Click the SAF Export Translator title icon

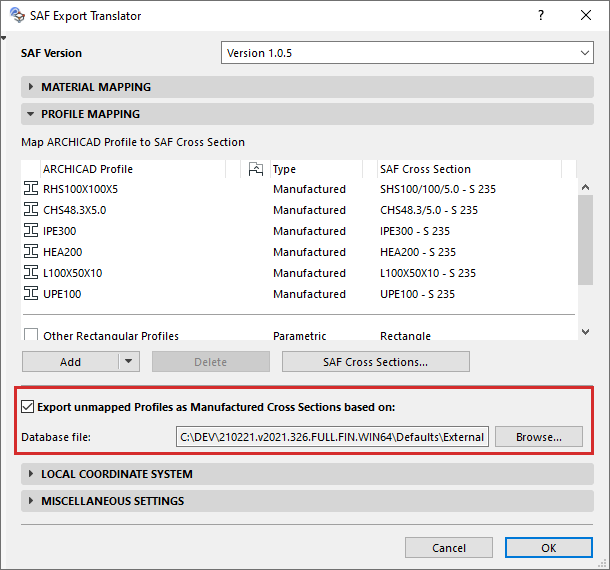point(17,16)
